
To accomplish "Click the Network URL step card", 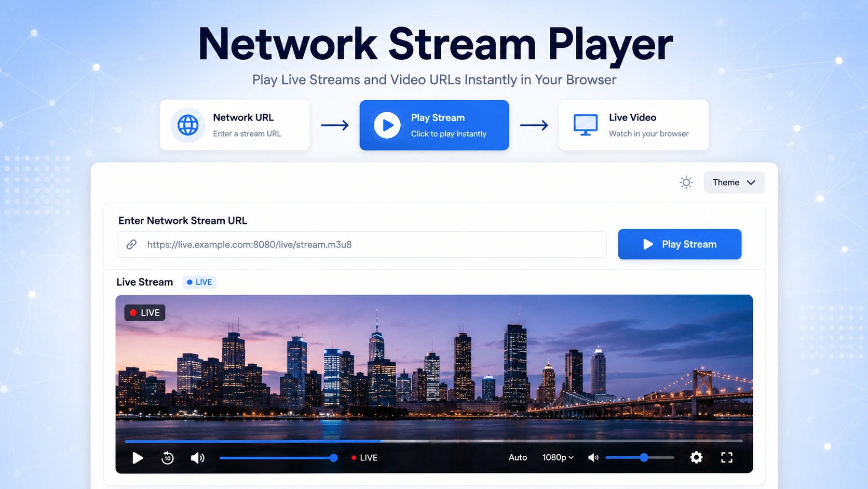I will (235, 125).
